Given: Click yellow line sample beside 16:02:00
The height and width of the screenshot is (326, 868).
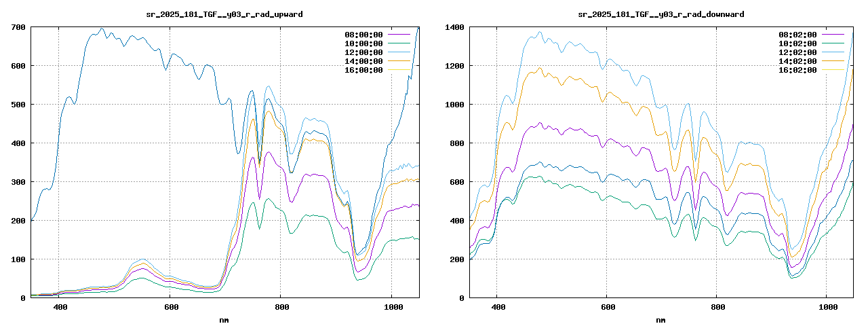Looking at the screenshot, I should [833, 69].
